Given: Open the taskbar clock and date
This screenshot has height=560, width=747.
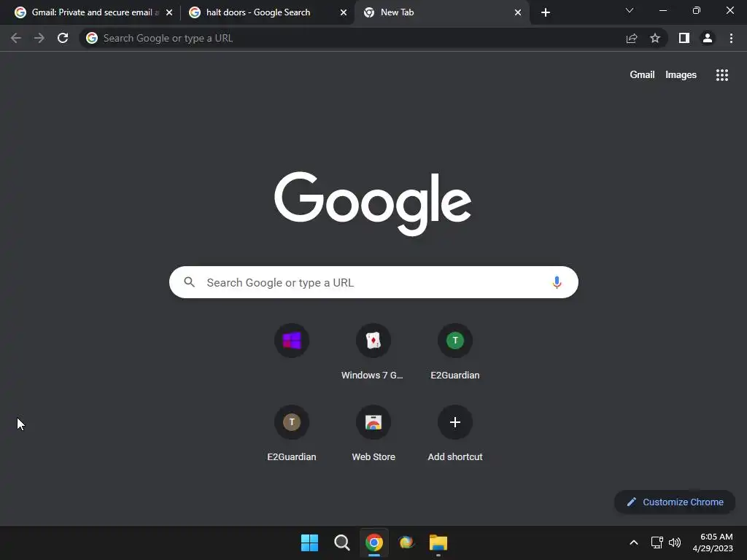Looking at the screenshot, I should pyautogui.click(x=713, y=542).
